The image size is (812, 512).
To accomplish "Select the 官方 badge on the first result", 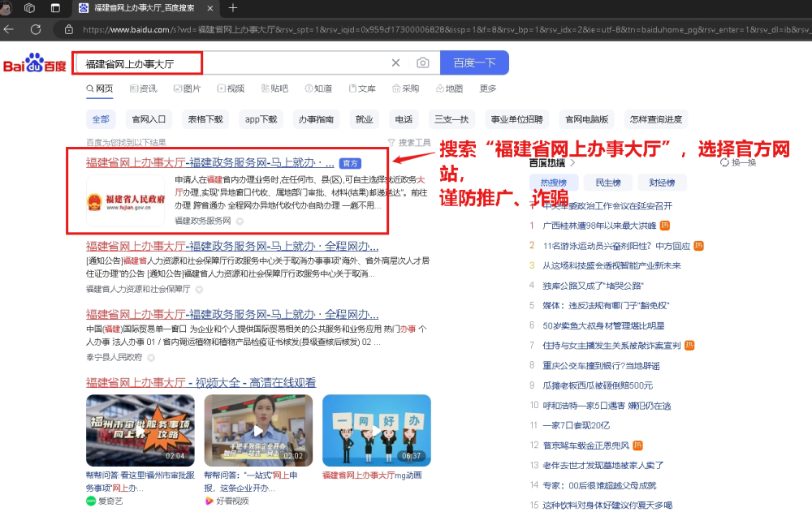I will tap(350, 162).
